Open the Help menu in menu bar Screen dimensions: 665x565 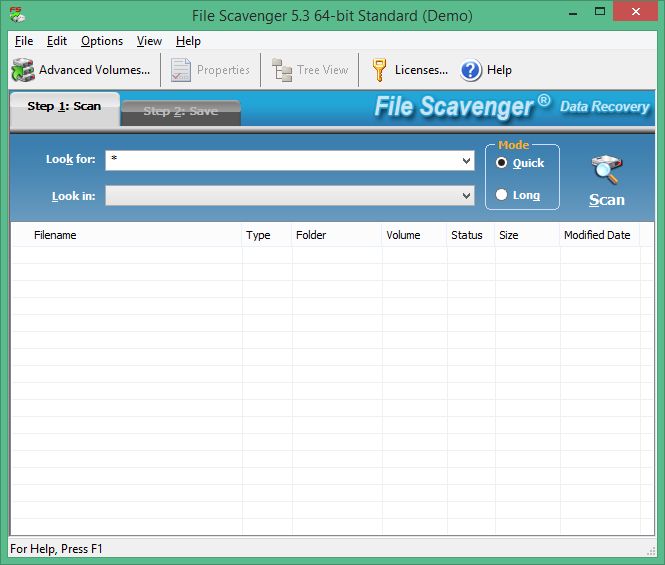coord(188,41)
